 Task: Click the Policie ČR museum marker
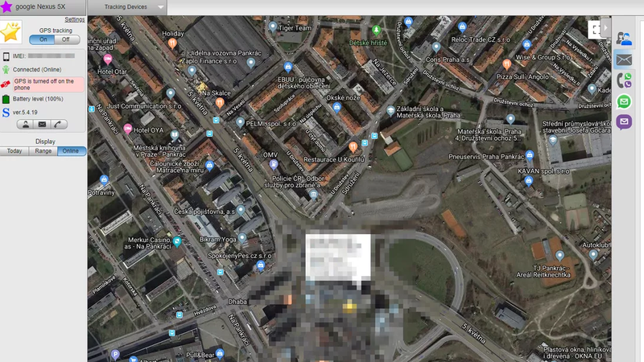click(314, 195)
